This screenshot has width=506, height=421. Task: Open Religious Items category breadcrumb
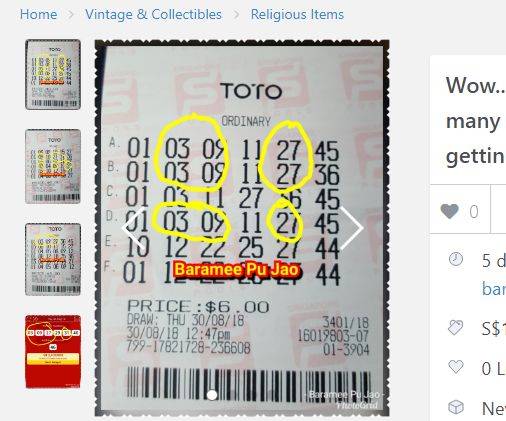tap(297, 14)
